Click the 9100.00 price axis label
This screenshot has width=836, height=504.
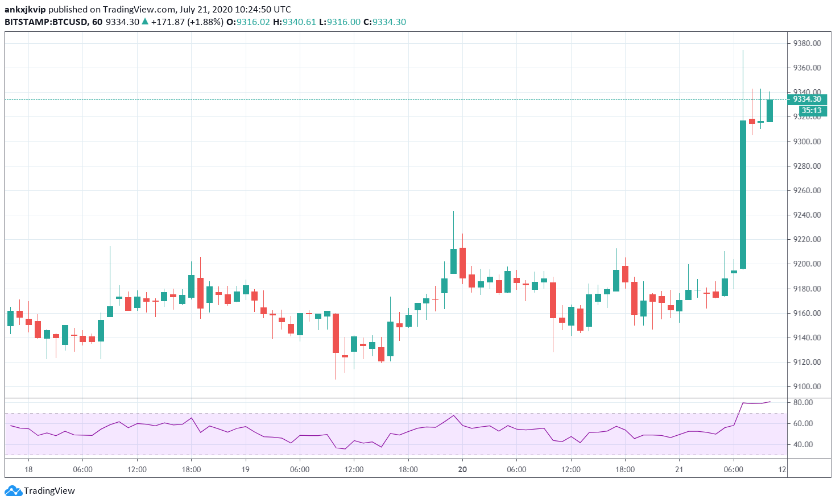pyautogui.click(x=806, y=386)
